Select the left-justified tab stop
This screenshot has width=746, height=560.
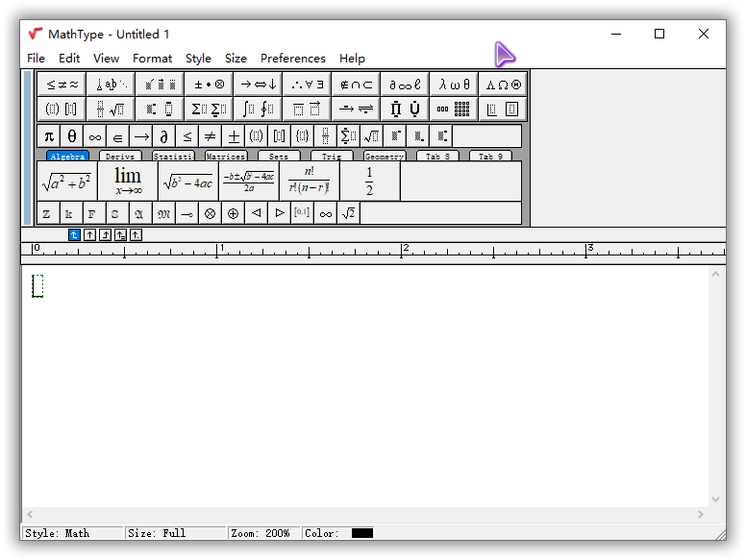[74, 234]
